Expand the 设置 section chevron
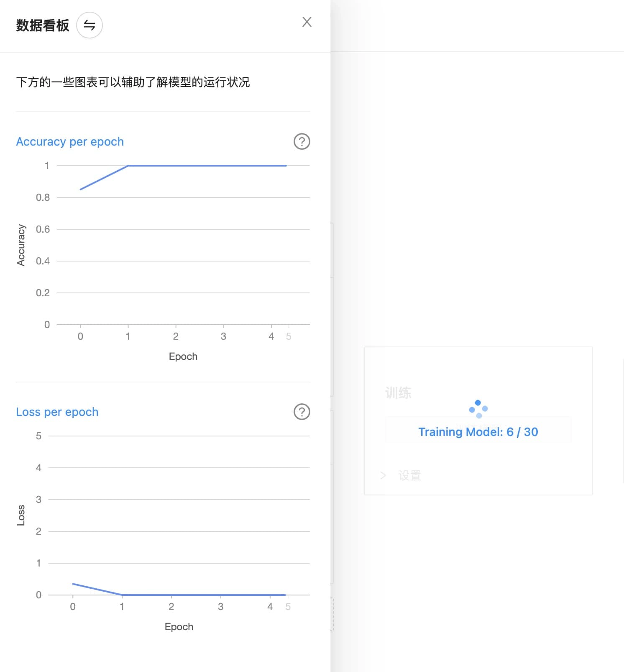This screenshot has height=672, width=624. pos(383,475)
